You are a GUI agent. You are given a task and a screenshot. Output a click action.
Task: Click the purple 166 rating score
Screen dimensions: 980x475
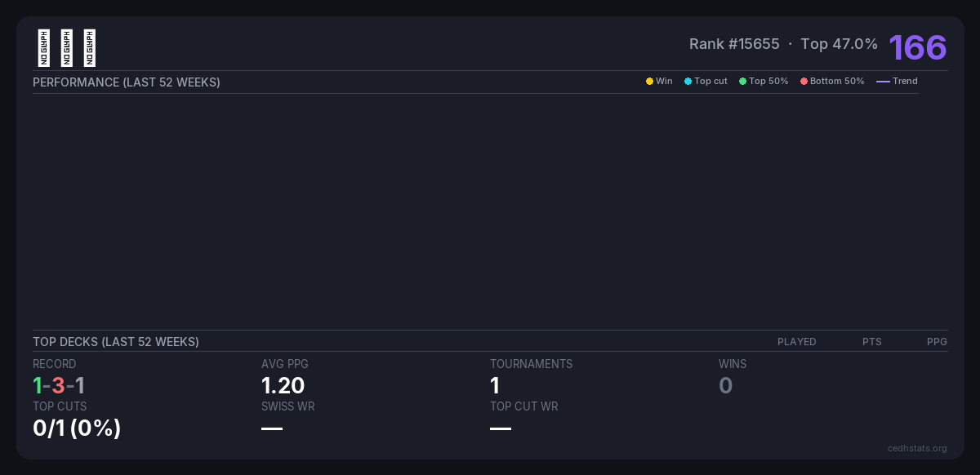pos(917,47)
